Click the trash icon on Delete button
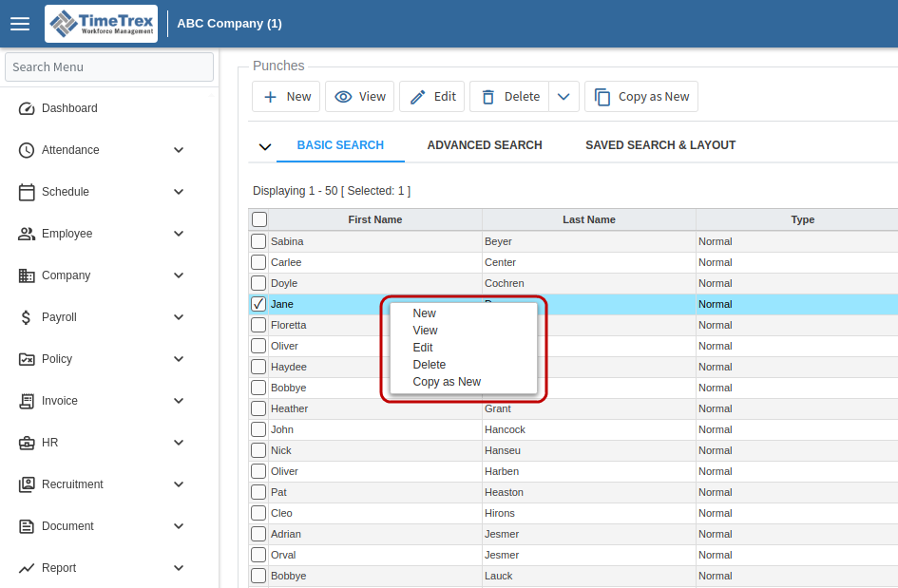This screenshot has height=588, width=898. tap(487, 97)
